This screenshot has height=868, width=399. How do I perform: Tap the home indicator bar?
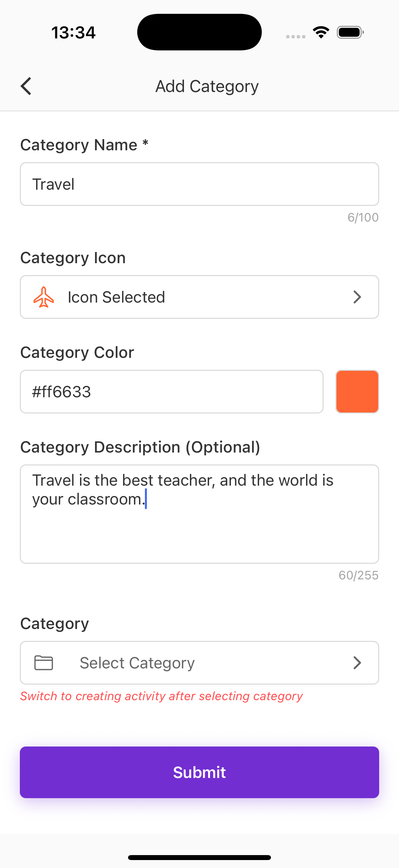point(199,857)
